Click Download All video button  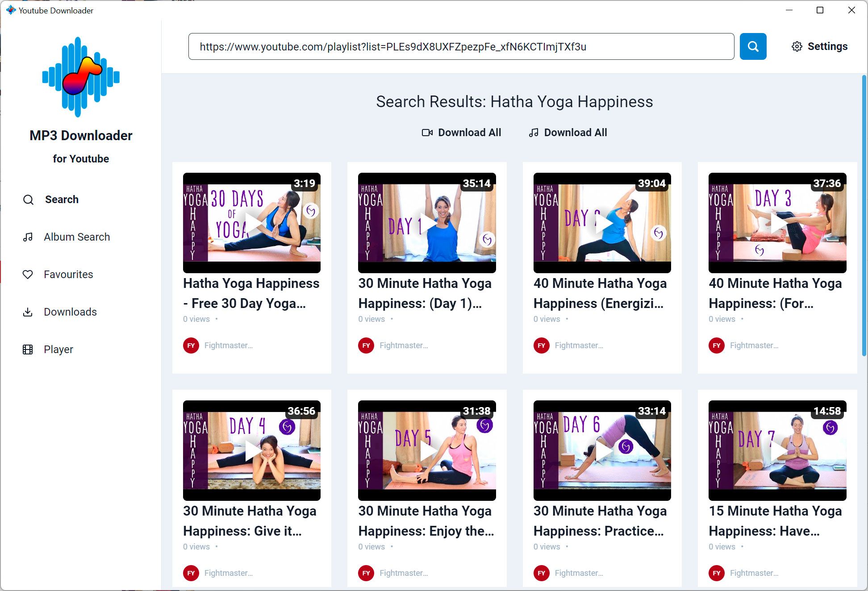pos(461,132)
